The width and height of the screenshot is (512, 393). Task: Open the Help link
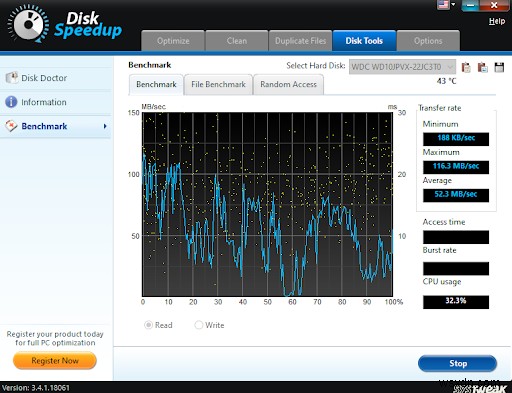[497, 21]
